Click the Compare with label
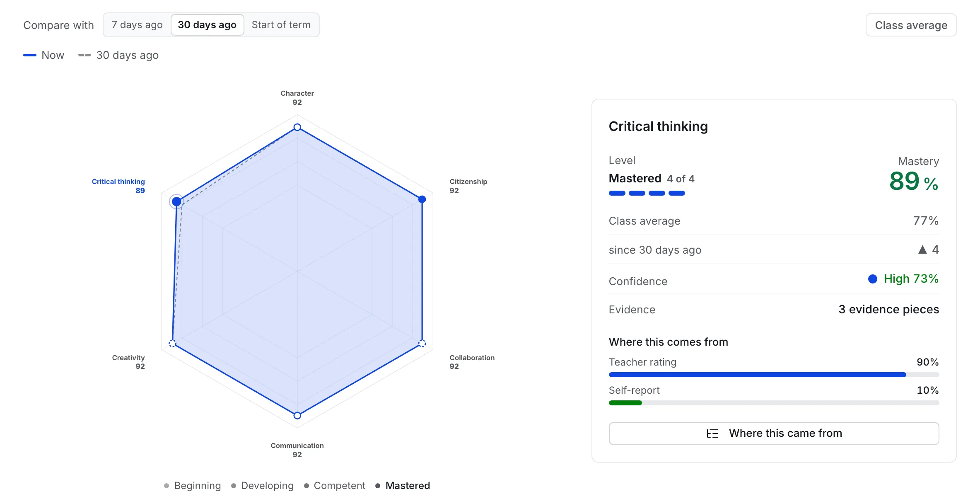The height and width of the screenshot is (504, 980). [x=58, y=25]
